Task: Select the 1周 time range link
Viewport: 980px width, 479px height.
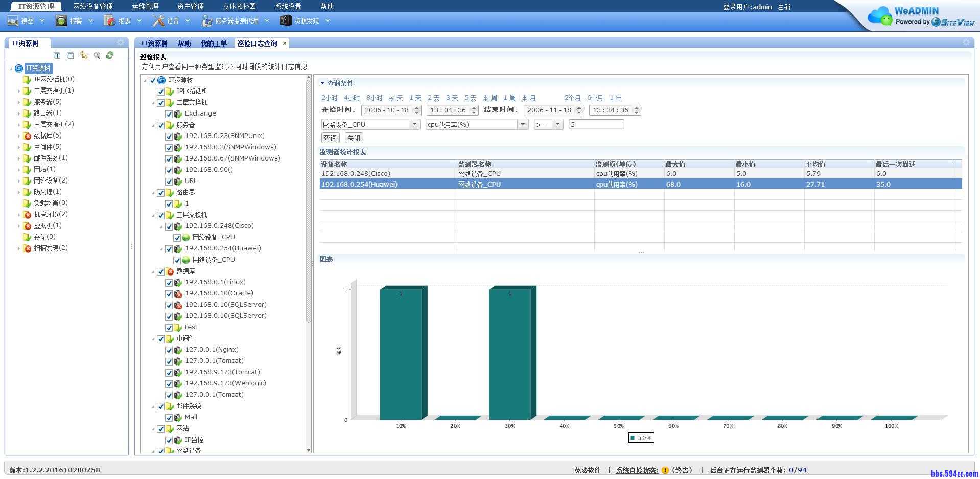Action: tap(509, 98)
